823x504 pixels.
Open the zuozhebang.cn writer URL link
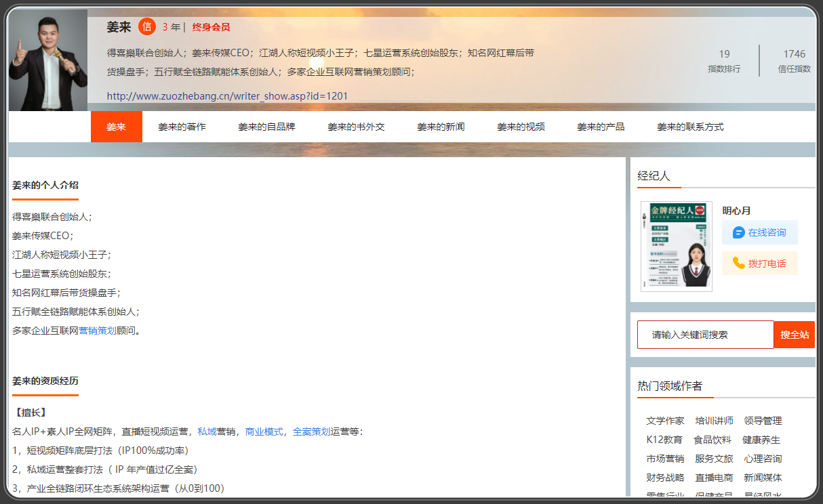(227, 96)
